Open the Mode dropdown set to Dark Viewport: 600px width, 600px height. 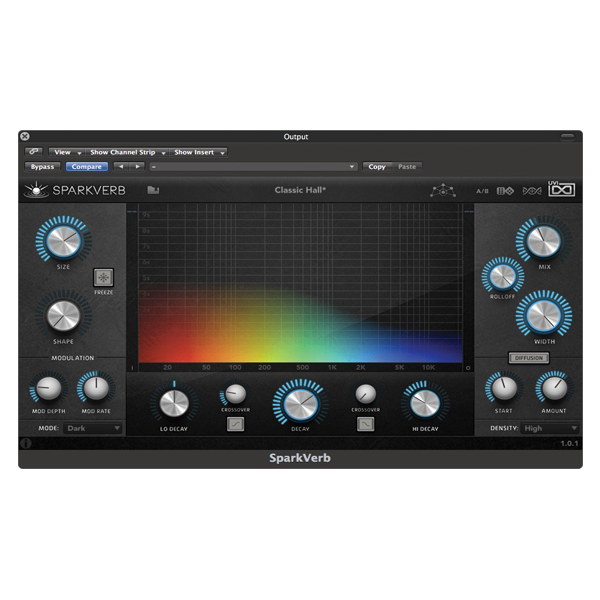(93, 428)
